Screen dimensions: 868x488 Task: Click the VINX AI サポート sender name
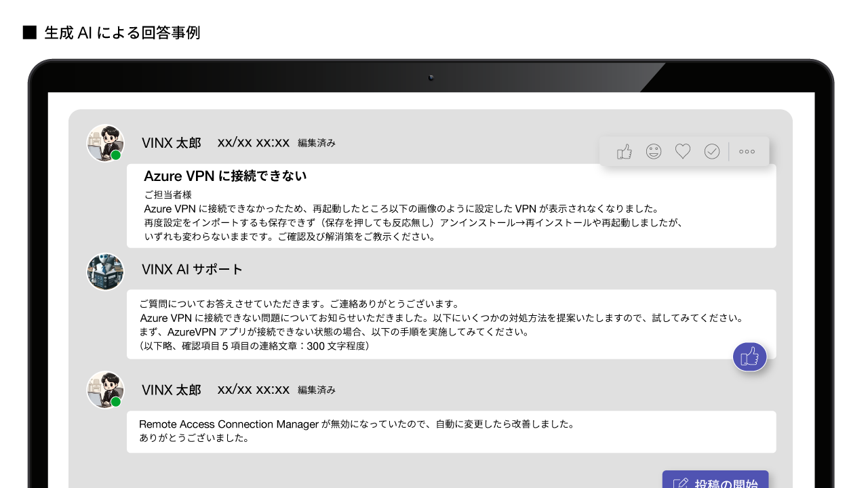tap(192, 269)
